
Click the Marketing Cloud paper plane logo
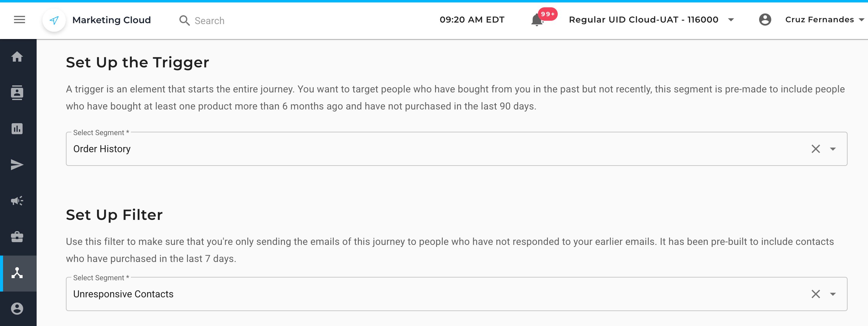click(x=54, y=20)
